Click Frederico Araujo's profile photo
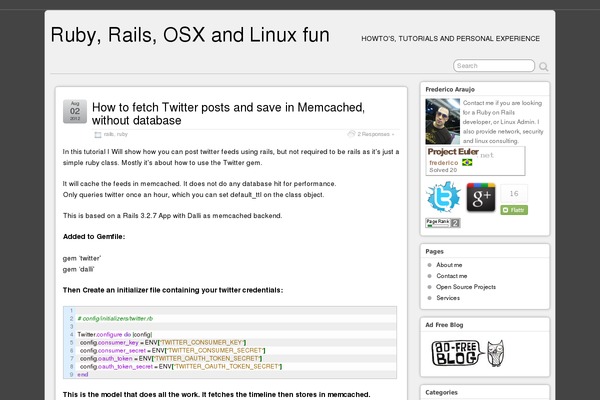The image size is (600, 400). [443, 121]
